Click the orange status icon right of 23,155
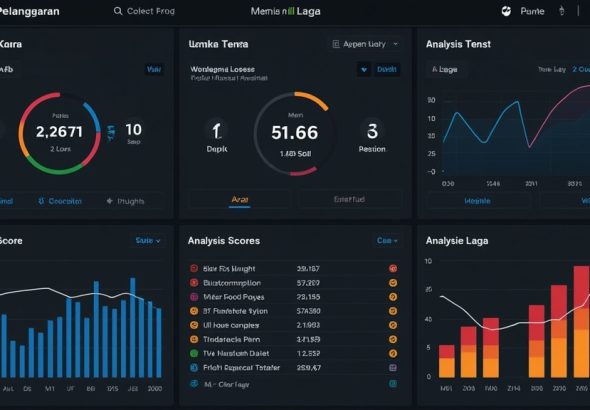 tap(393, 297)
